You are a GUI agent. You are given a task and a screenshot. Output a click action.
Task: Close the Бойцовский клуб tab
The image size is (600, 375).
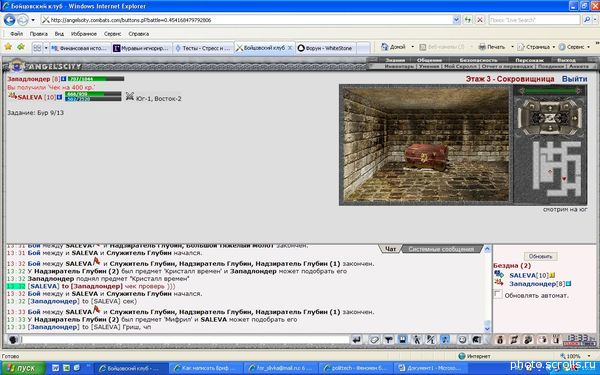click(290, 48)
